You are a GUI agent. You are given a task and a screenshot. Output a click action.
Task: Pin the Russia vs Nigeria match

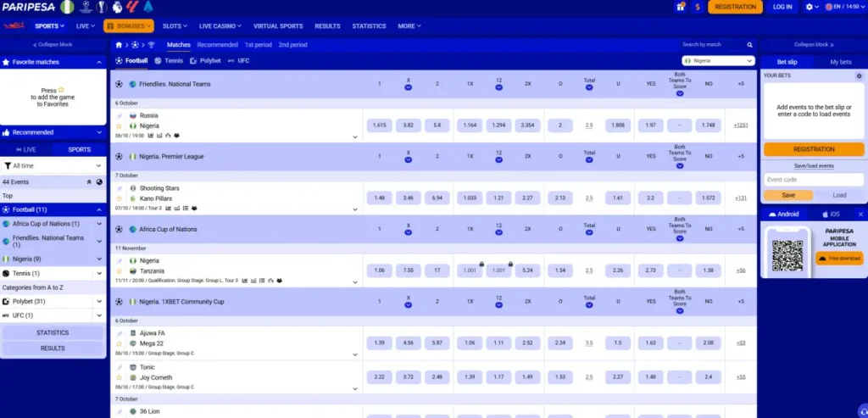(119, 115)
